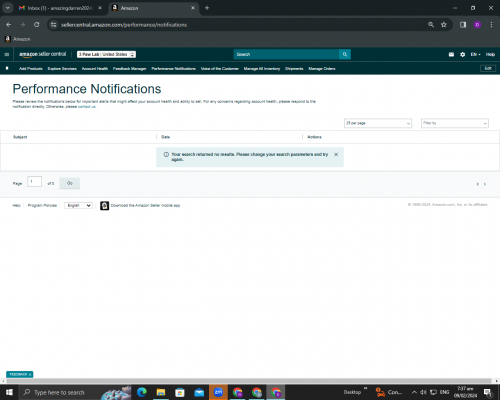Click the bookmark flag icon in the nav bar

tap(7, 68)
